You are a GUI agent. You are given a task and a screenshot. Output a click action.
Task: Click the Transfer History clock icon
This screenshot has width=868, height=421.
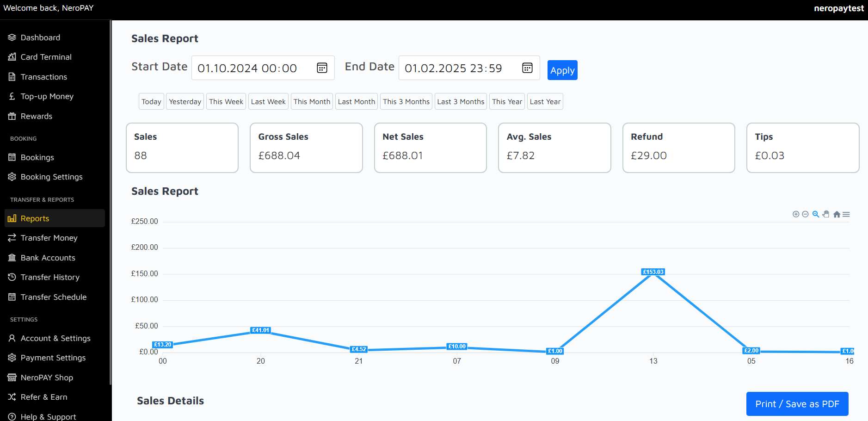12,277
